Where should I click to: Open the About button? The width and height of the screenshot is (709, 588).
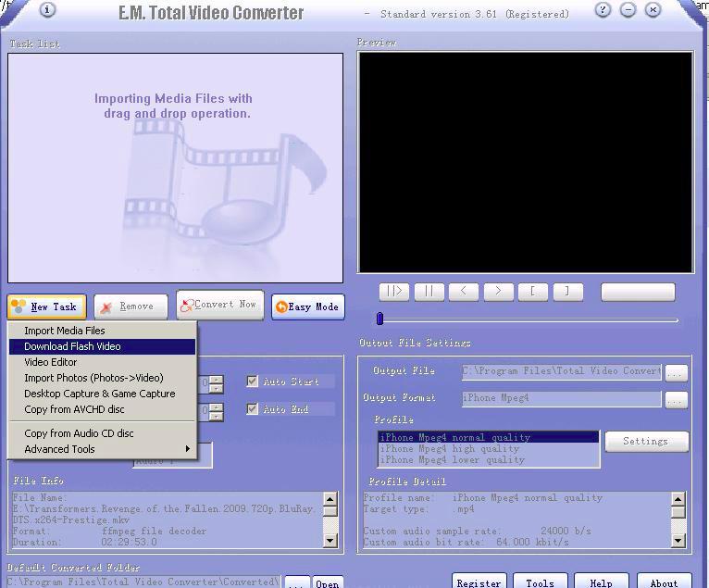(664, 582)
